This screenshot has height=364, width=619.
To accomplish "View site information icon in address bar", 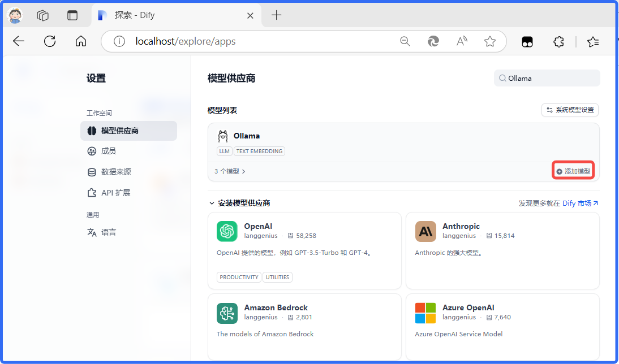I will tap(119, 41).
